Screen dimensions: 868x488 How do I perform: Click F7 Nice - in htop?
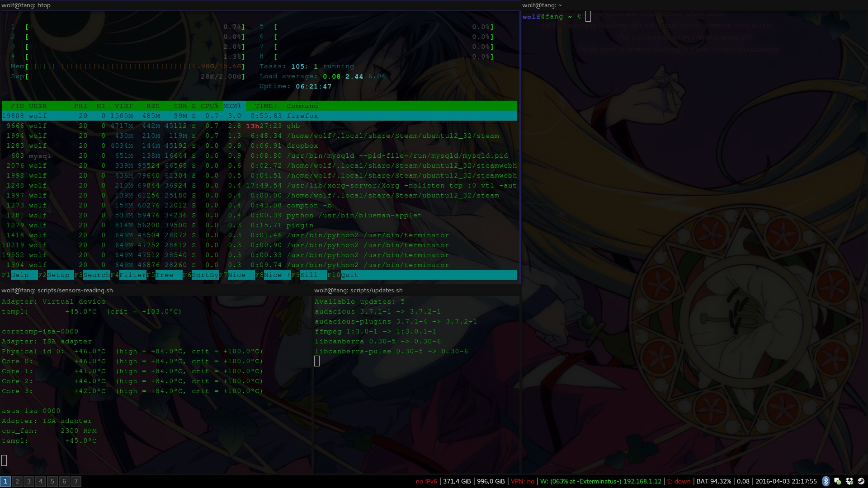(236, 275)
